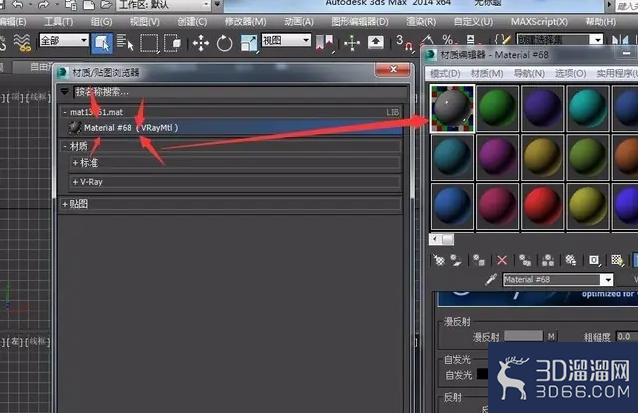The height and width of the screenshot is (413, 638).
Task: Click sample slots scroll left arrow
Action: click(435, 239)
